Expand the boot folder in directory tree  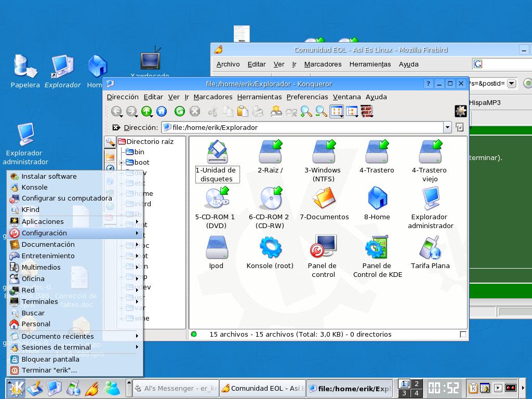click(x=122, y=163)
